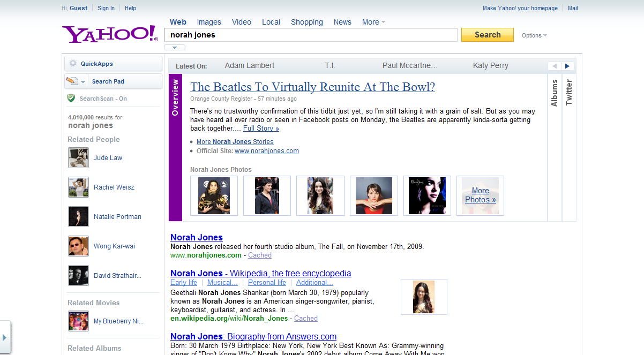Image resolution: width=644 pixels, height=355 pixels.
Task: Switch to the Video search tab
Action: pos(242,22)
